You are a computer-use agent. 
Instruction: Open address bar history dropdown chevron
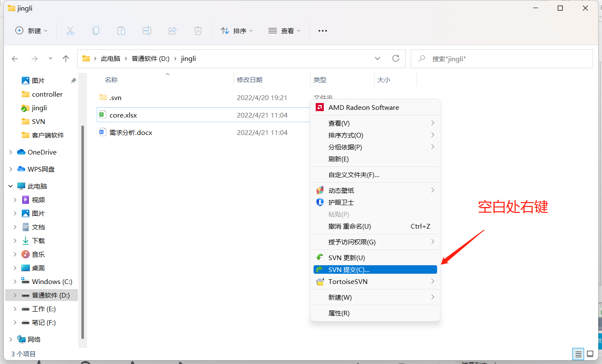click(x=377, y=58)
